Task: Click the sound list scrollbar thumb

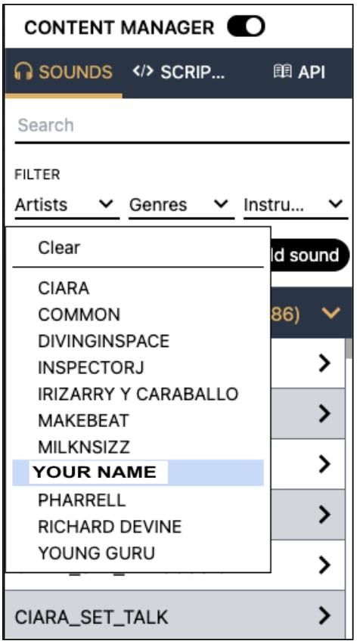Action: [x=349, y=348]
